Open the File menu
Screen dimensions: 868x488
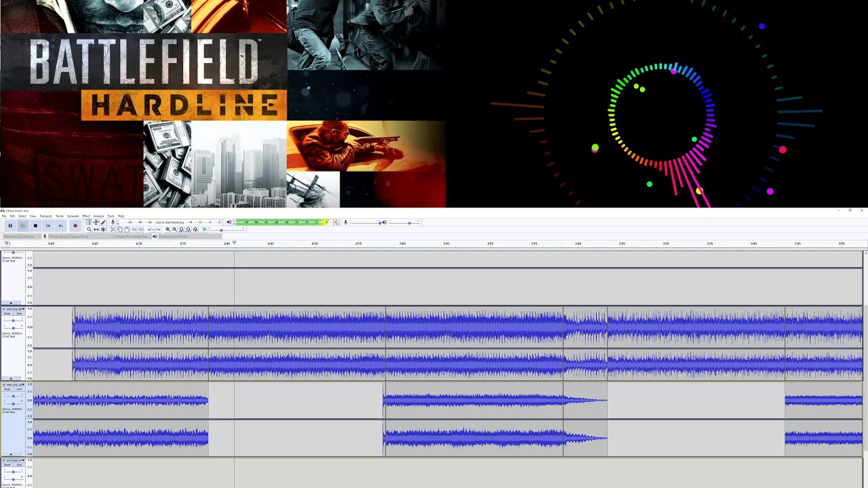click(4, 216)
